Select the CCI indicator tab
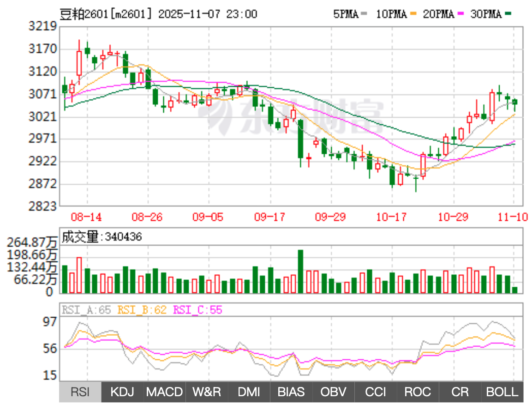 (376, 392)
